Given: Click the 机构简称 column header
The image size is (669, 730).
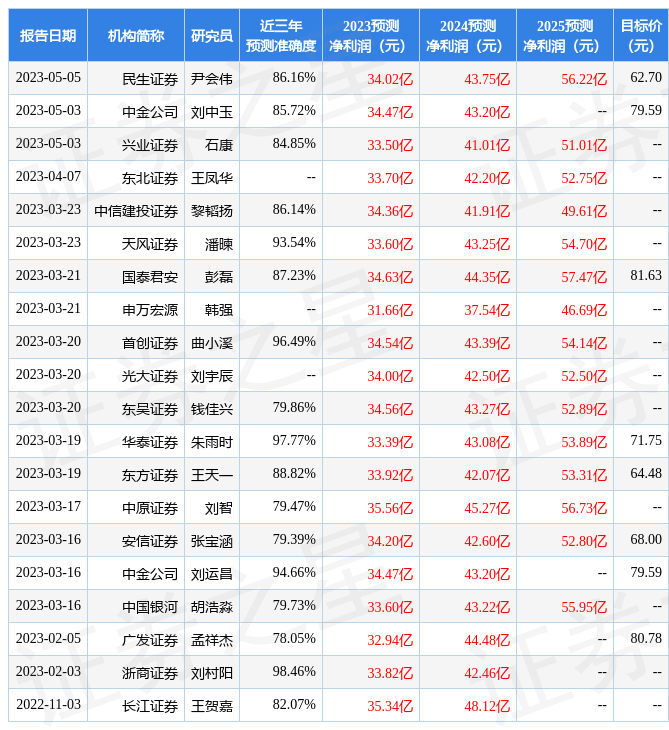Looking at the screenshot, I should tap(136, 35).
